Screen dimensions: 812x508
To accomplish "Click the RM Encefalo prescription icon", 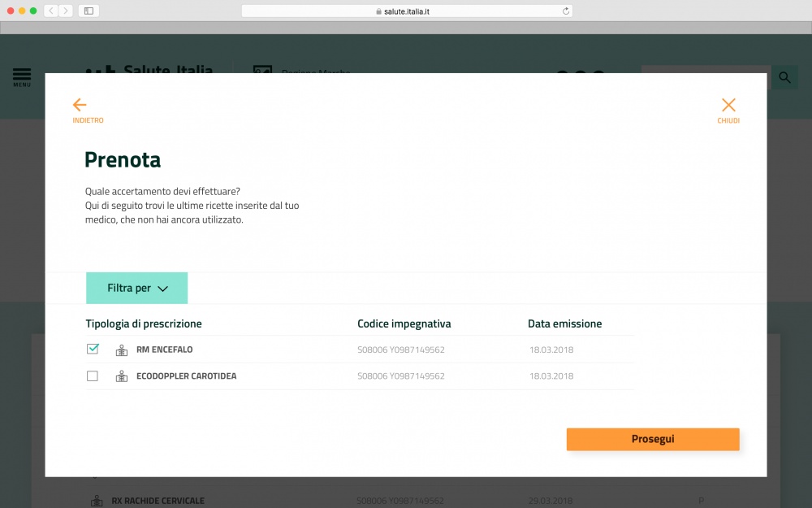I will [x=122, y=350].
